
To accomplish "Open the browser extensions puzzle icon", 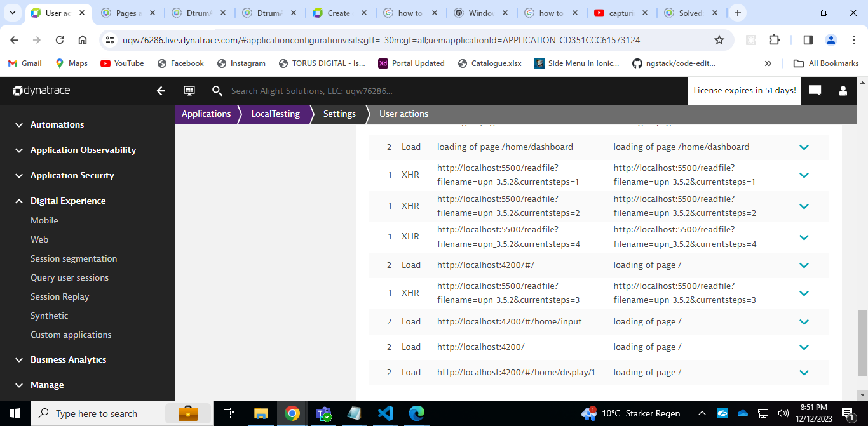I will (x=774, y=39).
